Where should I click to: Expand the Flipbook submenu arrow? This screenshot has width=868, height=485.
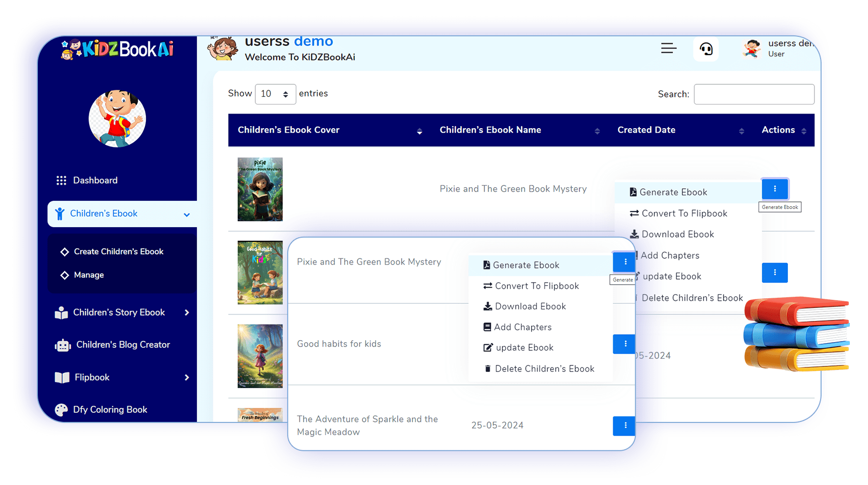click(187, 378)
